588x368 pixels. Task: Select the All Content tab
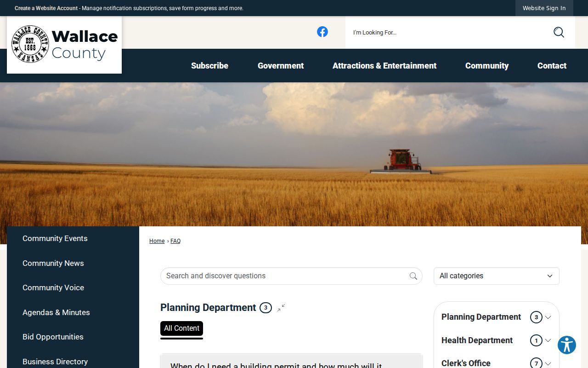181,328
